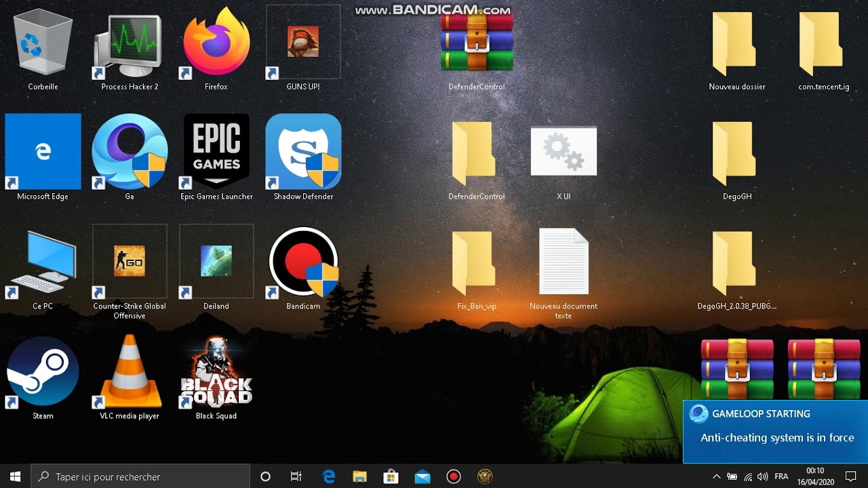Open the Action Center notifications icon
Screen dimensions: 868x488
point(851,476)
